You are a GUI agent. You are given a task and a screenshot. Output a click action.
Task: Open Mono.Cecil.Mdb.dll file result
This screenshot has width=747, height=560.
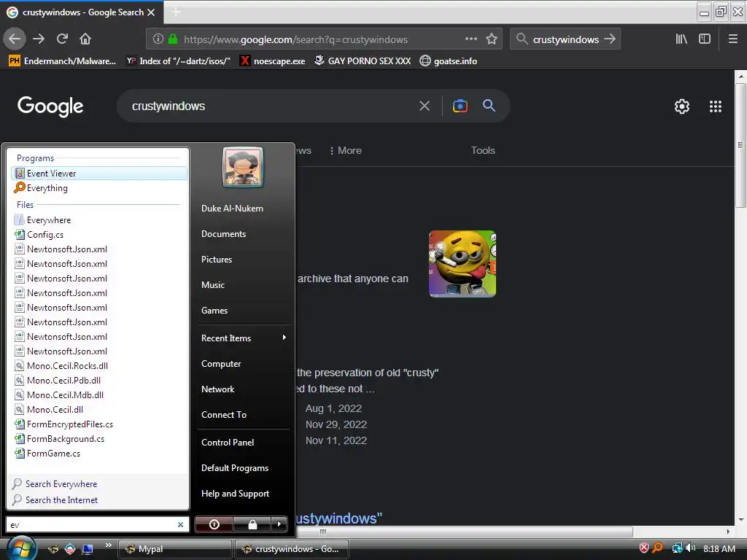pyautogui.click(x=99, y=394)
